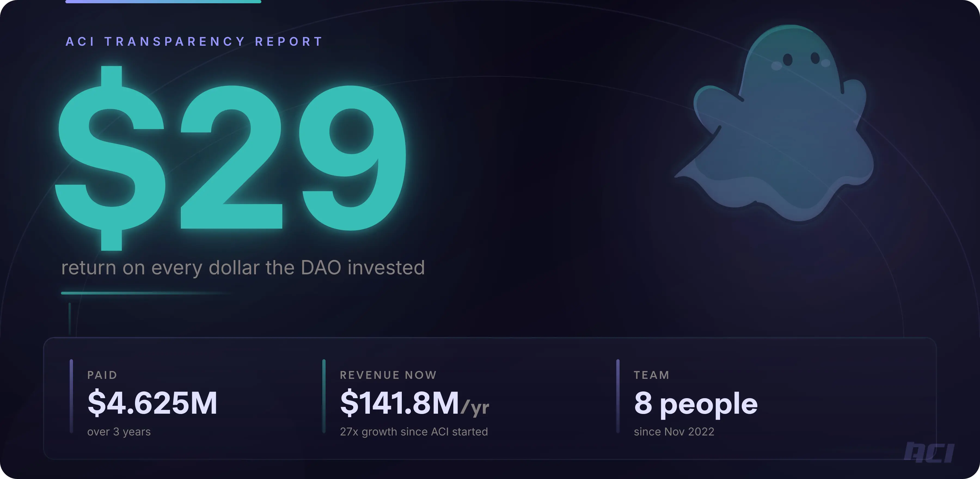Image resolution: width=980 pixels, height=479 pixels.
Task: Click the "since Nov 2022" caption
Action: 674,432
